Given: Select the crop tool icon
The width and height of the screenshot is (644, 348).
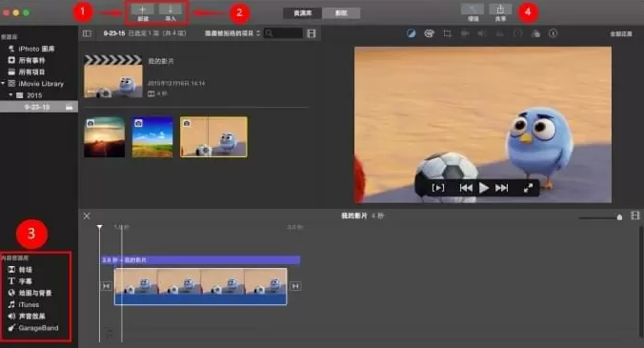Looking at the screenshot, I should pos(447,33).
